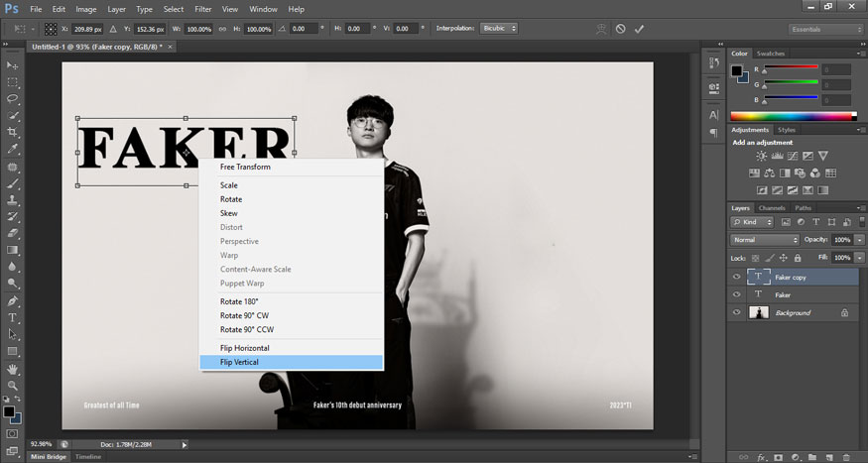This screenshot has width=868, height=463.
Task: Toggle maintain aspect ratio link
Action: click(x=222, y=29)
